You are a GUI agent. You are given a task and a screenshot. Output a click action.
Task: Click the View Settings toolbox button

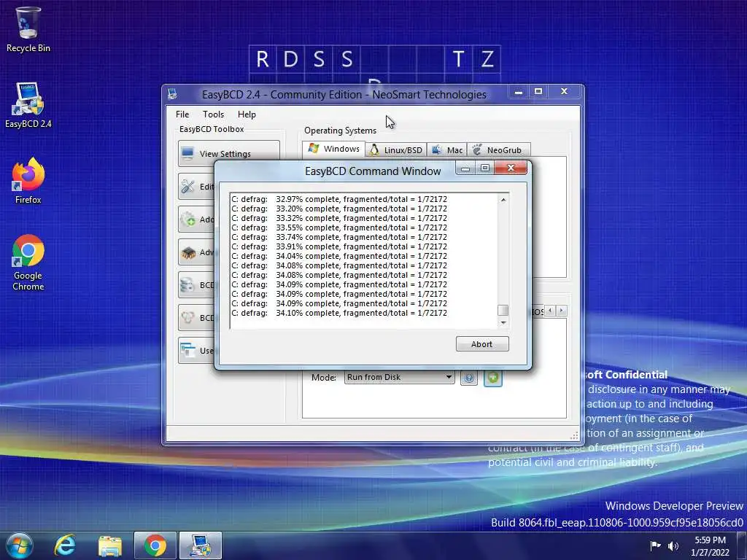[228, 153]
